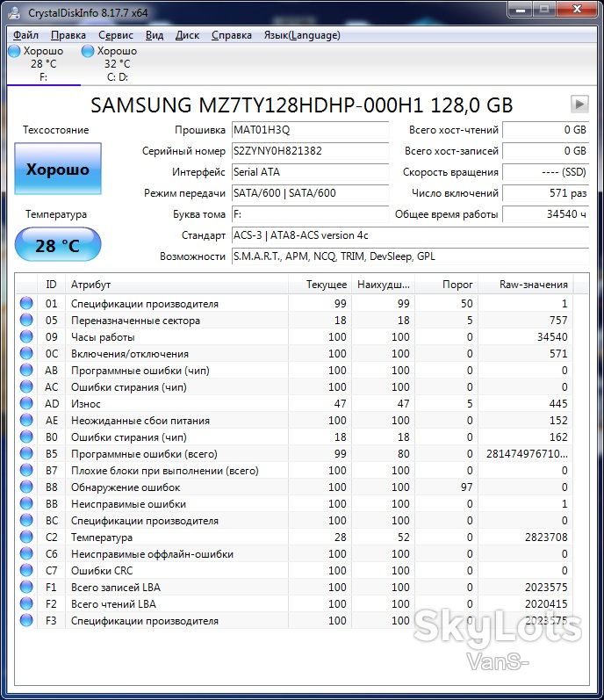
Task: Click the Атрибут column header
Action: point(176,285)
